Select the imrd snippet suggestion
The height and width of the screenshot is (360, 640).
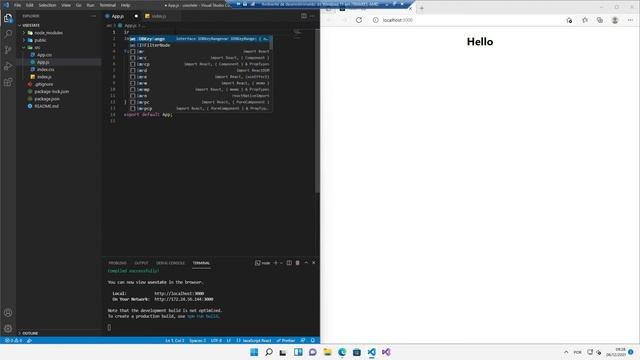(200, 70)
